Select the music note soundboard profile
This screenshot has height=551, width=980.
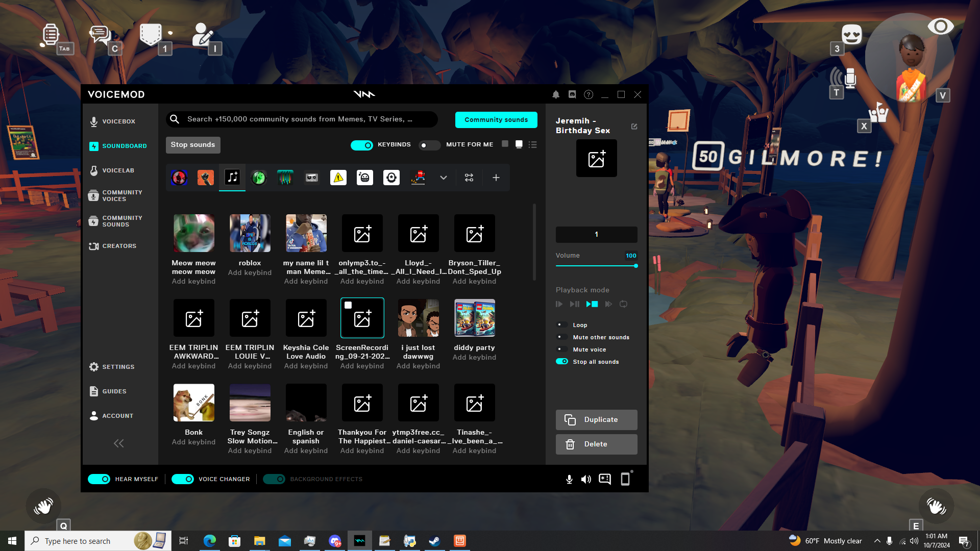pos(232,178)
